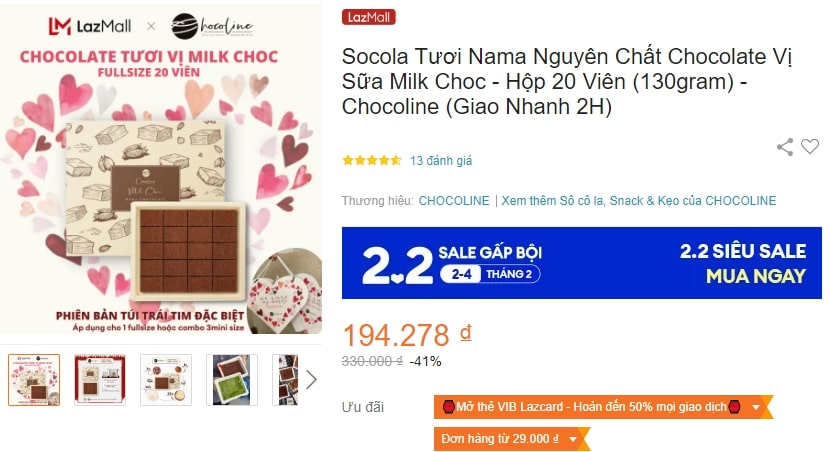Add product to wishlist with heart icon
The height and width of the screenshot is (452, 831).
[x=810, y=146]
